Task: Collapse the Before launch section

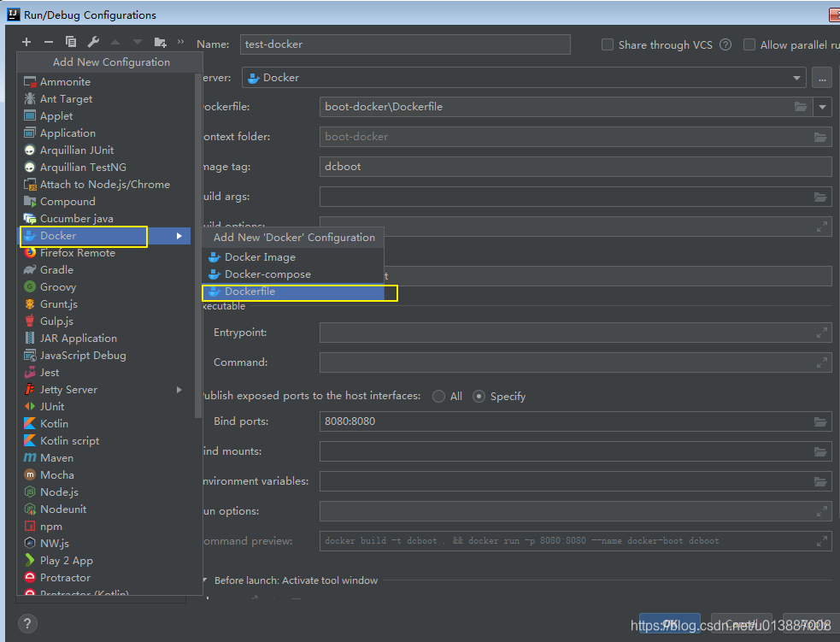Action: [x=205, y=580]
